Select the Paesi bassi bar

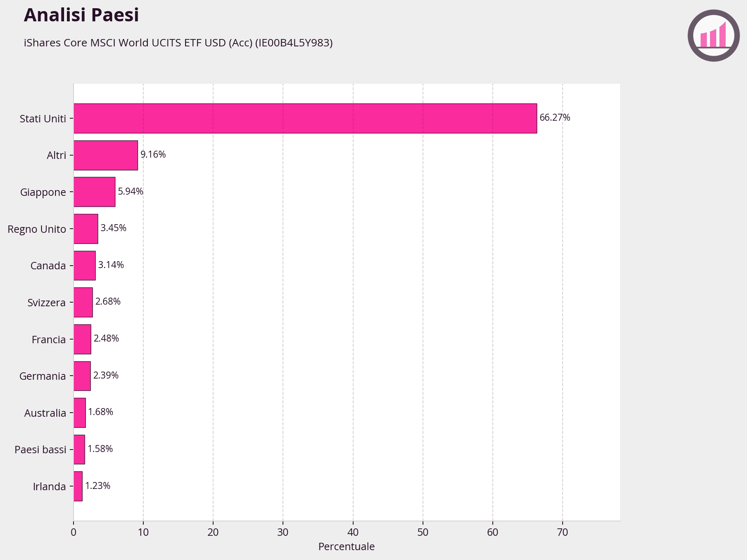[79, 449]
